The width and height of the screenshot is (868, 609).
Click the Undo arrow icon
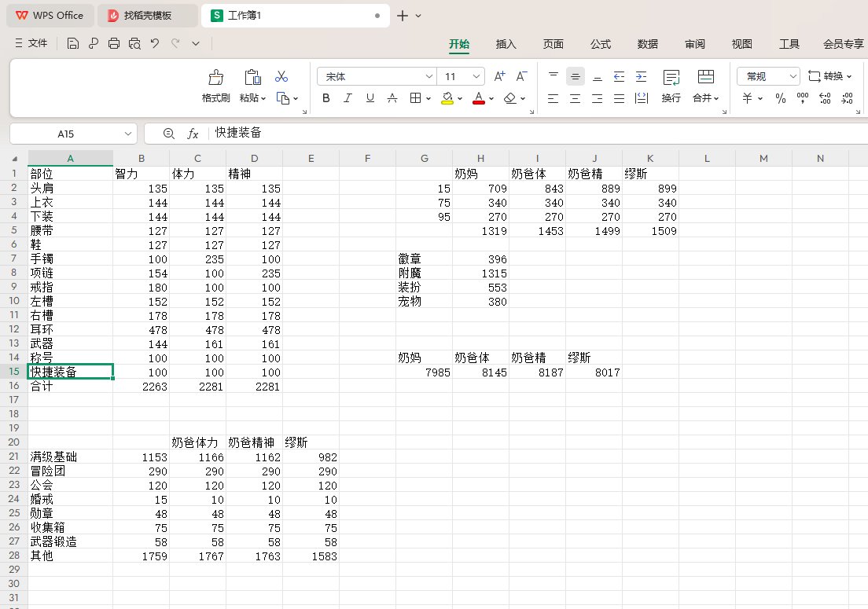155,43
